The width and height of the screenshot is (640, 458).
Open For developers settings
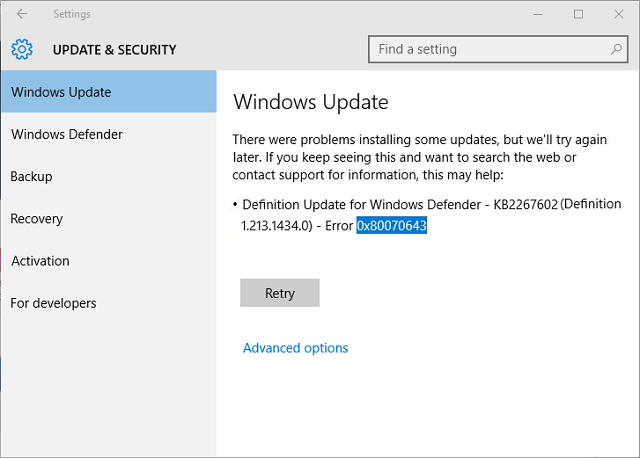tap(109, 303)
